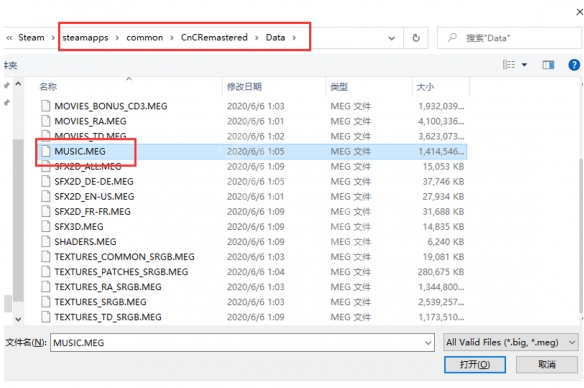This screenshot has height=388, width=584.
Task: Select file SHADERS.MEG
Action: click(x=85, y=242)
